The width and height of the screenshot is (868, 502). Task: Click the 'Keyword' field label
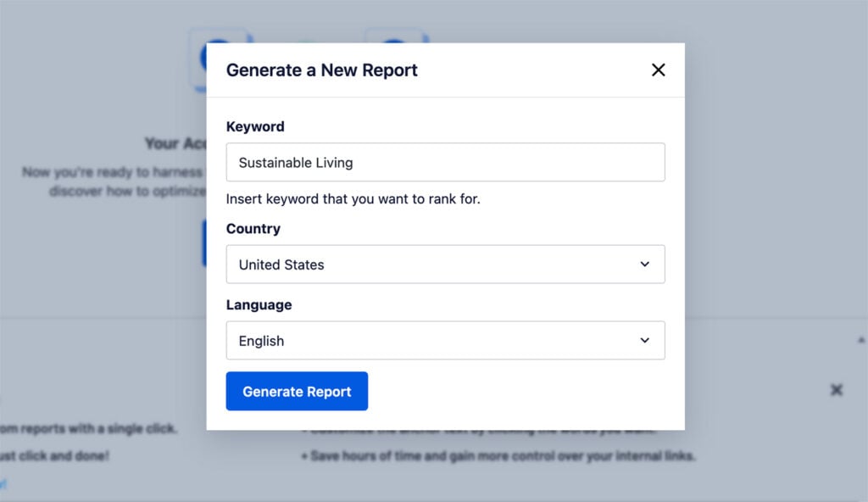(x=255, y=126)
